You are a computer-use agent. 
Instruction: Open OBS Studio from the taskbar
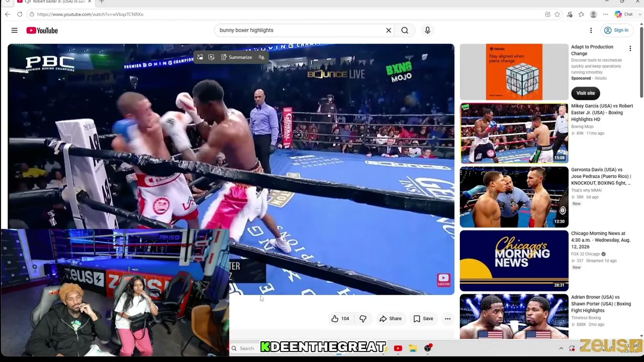point(428,348)
